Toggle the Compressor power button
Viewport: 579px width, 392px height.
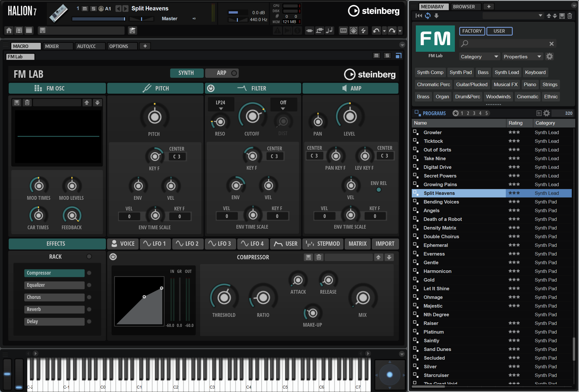113,257
